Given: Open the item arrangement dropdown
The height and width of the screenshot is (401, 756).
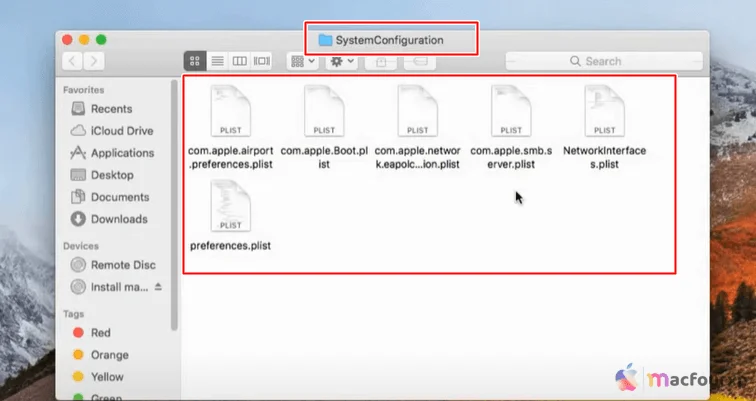Looking at the screenshot, I should [x=303, y=61].
